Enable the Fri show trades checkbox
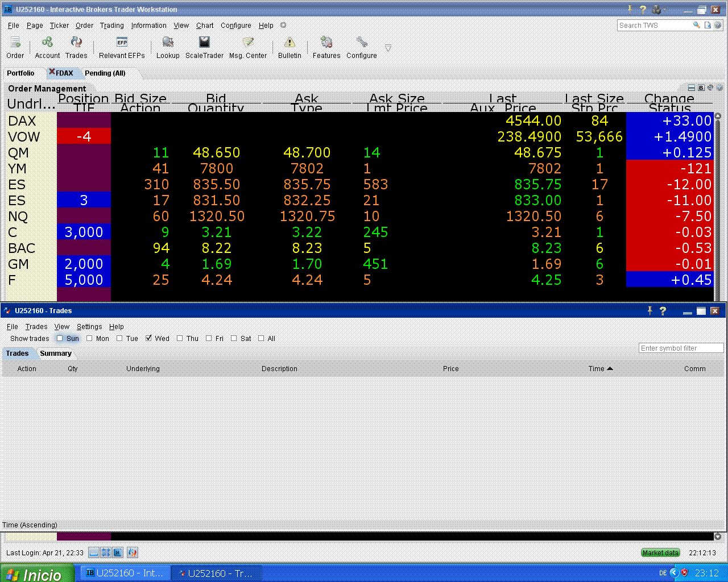This screenshot has width=728, height=582. pos(209,338)
